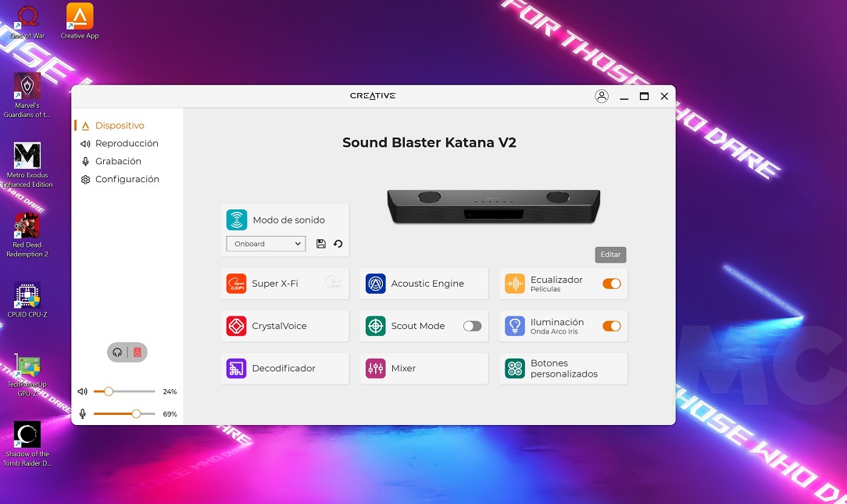
Task: Open the Acoustic Engine settings
Action: pos(423,284)
